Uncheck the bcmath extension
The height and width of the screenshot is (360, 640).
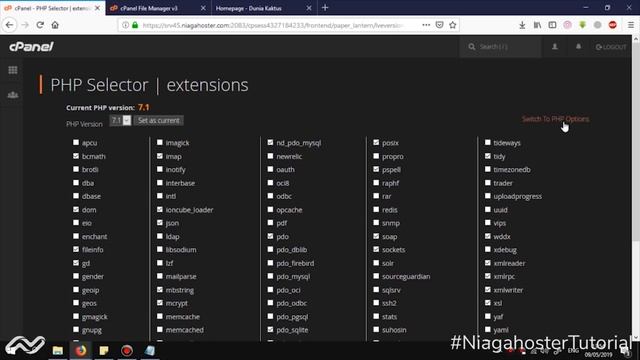pyautogui.click(x=76, y=156)
